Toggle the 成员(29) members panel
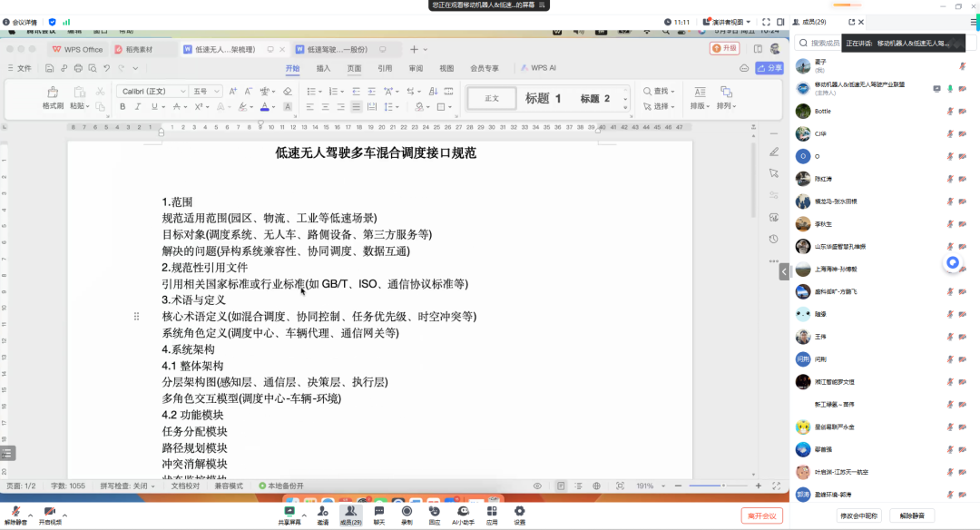Viewport: 980px width, 530px height. click(x=350, y=514)
